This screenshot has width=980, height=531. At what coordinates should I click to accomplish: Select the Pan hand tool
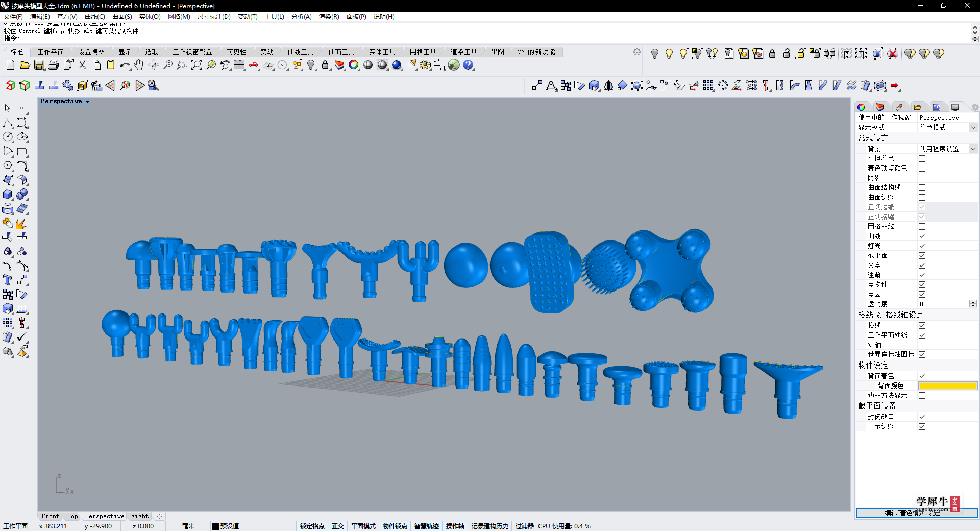click(x=139, y=65)
